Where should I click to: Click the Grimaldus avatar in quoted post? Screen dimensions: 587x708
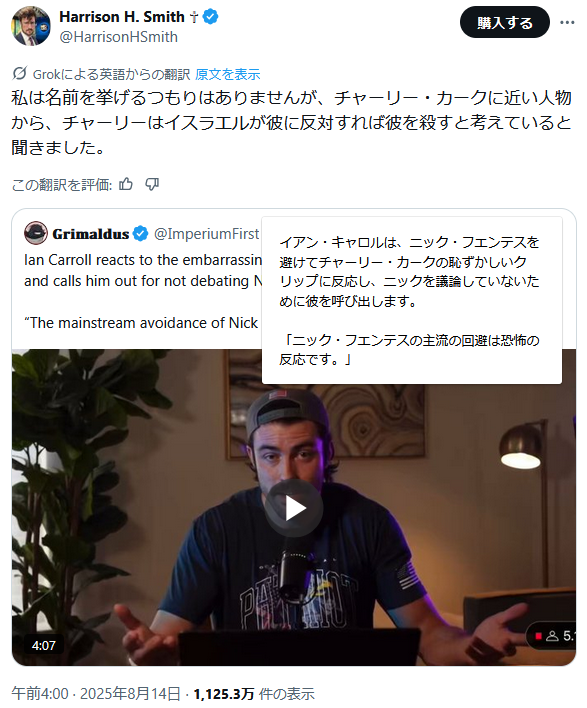coord(36,233)
